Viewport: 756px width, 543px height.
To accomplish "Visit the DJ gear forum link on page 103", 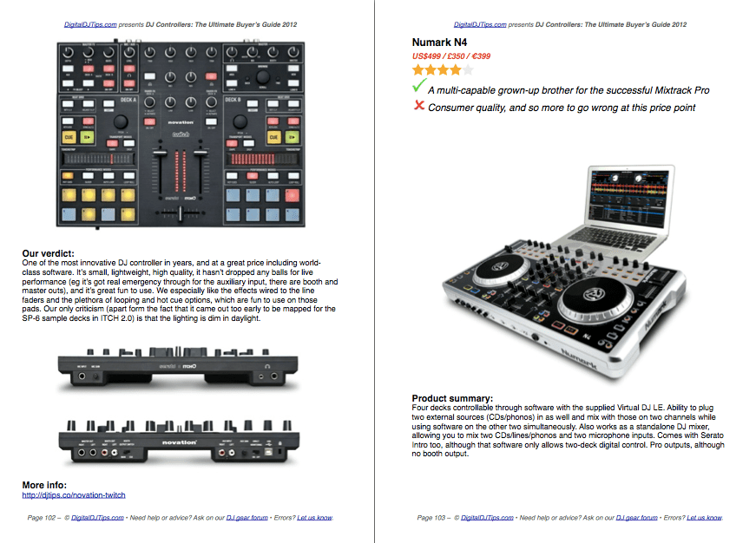I will pyautogui.click(x=636, y=518).
